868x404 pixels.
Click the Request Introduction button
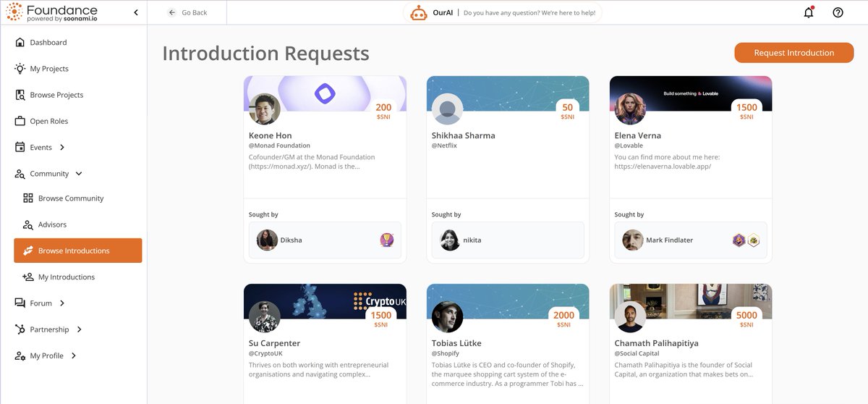pyautogui.click(x=793, y=53)
